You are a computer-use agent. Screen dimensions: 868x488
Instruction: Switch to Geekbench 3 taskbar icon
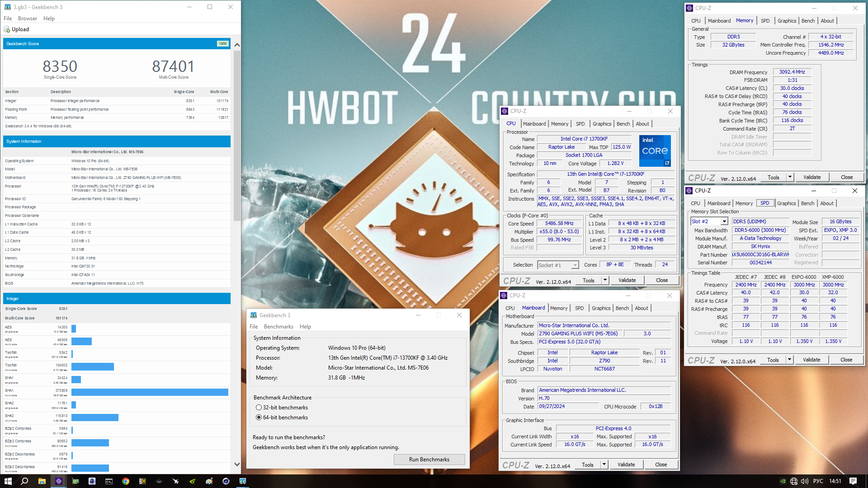pyautogui.click(x=243, y=481)
